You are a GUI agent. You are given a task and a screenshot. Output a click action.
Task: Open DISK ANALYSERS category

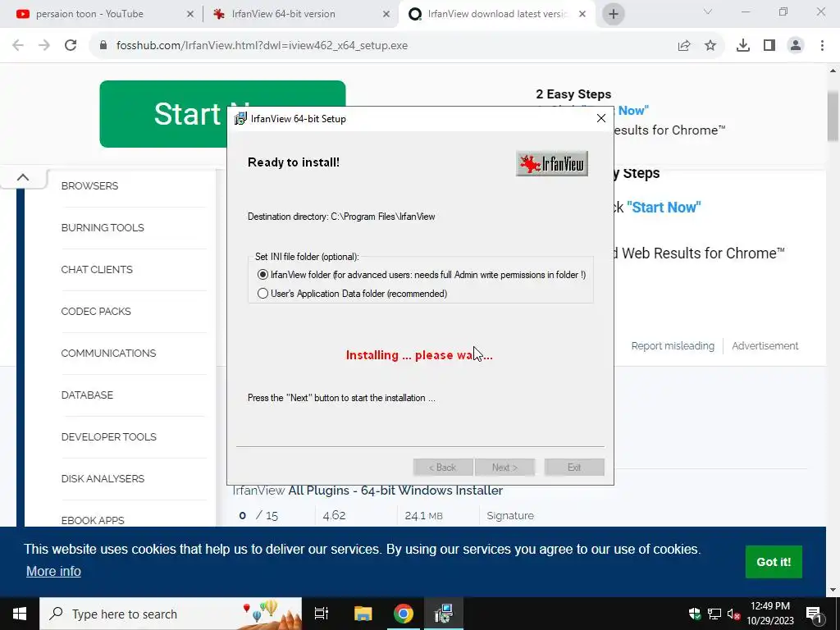coord(103,478)
